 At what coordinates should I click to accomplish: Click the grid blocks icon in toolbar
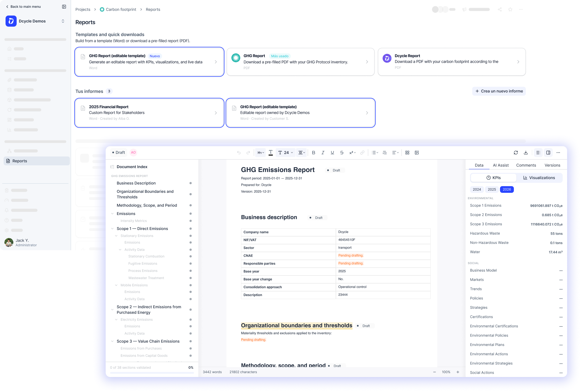[x=407, y=153]
